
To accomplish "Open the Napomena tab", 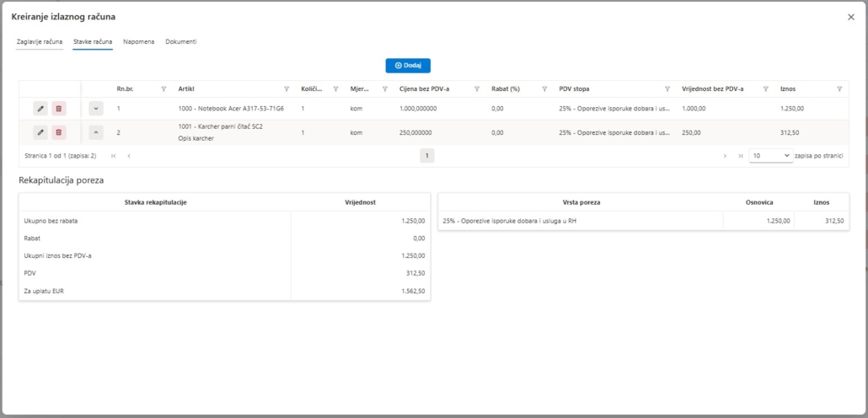I will [x=138, y=41].
